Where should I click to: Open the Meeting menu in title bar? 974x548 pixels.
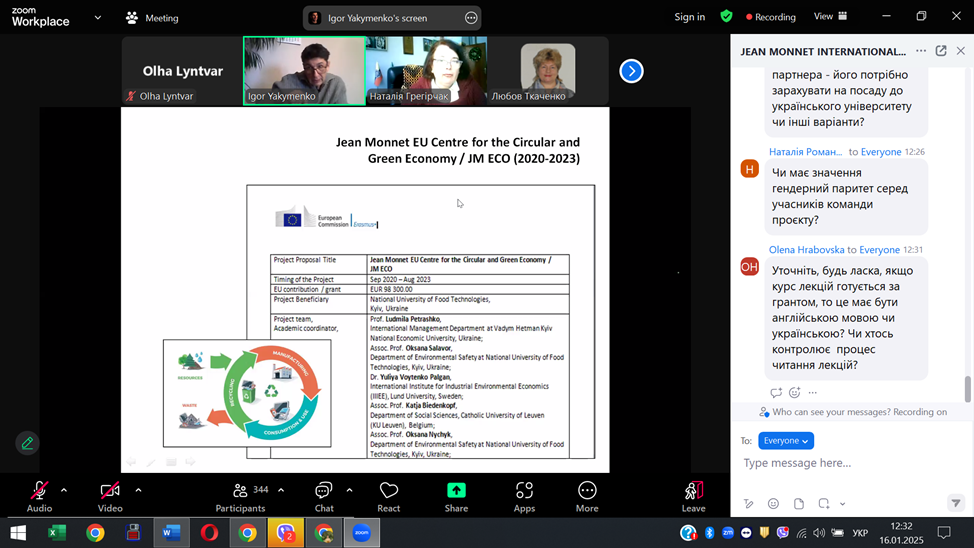153,18
